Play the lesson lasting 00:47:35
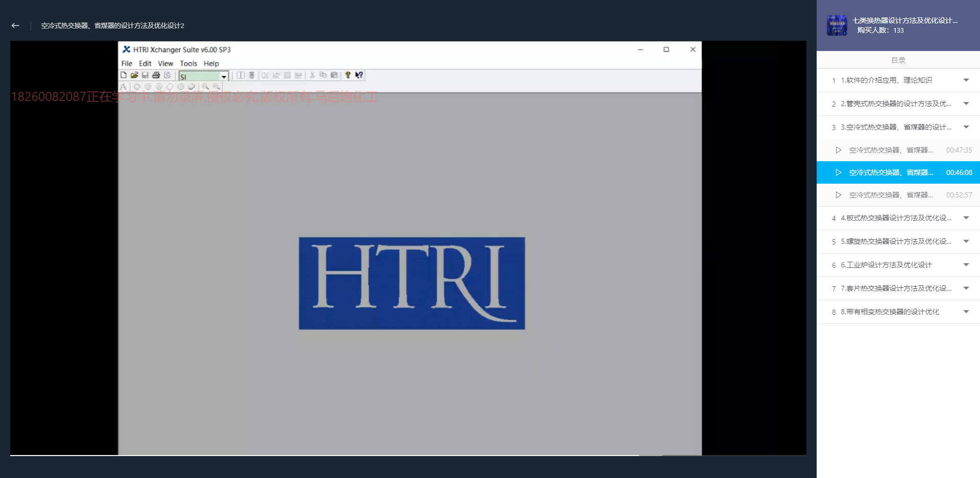This screenshot has width=980, height=478. [898, 150]
